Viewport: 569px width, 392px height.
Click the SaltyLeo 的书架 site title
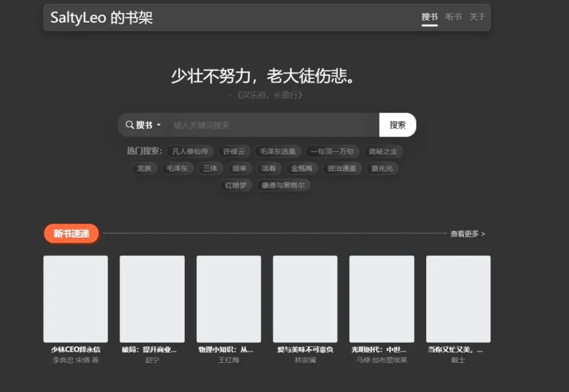pyautogui.click(x=101, y=18)
